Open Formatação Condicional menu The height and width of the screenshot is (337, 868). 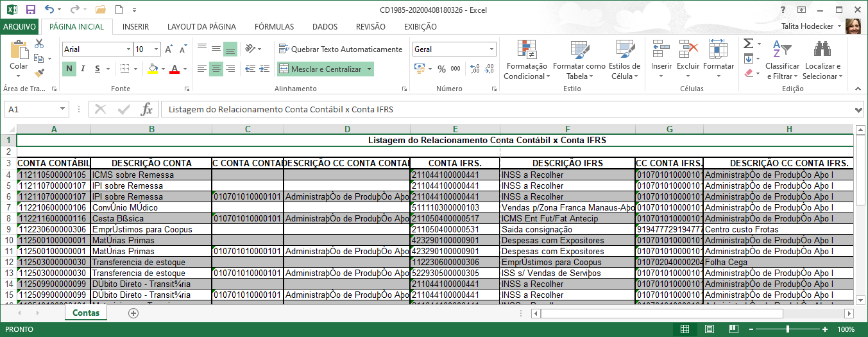[527, 60]
